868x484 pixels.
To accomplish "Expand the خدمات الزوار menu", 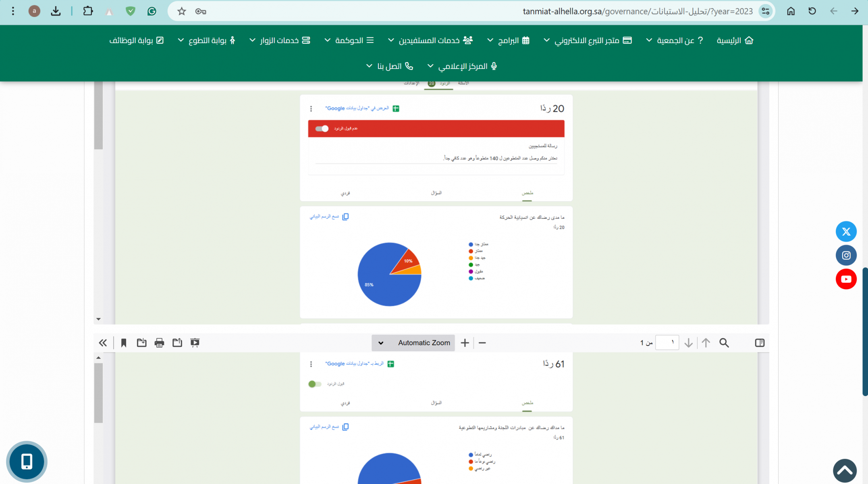I will coord(280,40).
